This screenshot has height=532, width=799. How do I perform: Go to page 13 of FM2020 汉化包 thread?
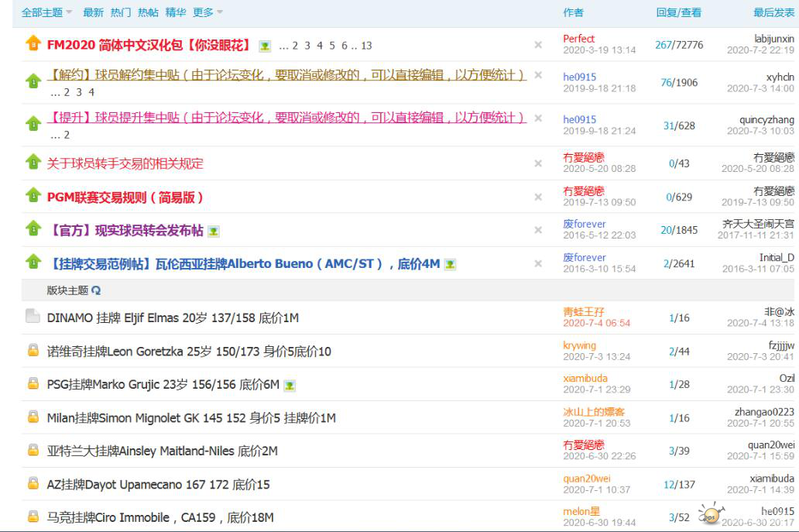[x=366, y=46]
